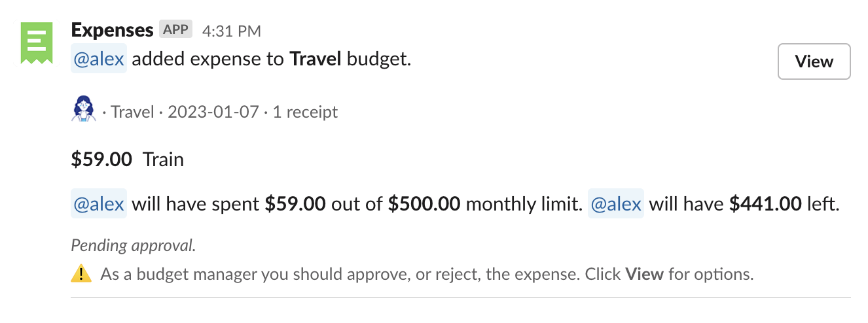Click the woman avatar beside Travel
The image size is (868, 323).
point(83,109)
